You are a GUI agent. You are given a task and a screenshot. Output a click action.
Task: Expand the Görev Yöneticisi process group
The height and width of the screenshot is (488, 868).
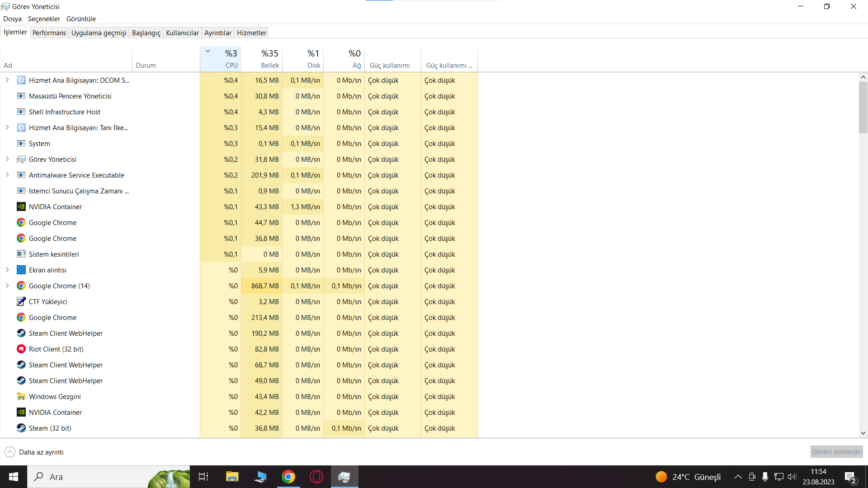pyautogui.click(x=7, y=159)
